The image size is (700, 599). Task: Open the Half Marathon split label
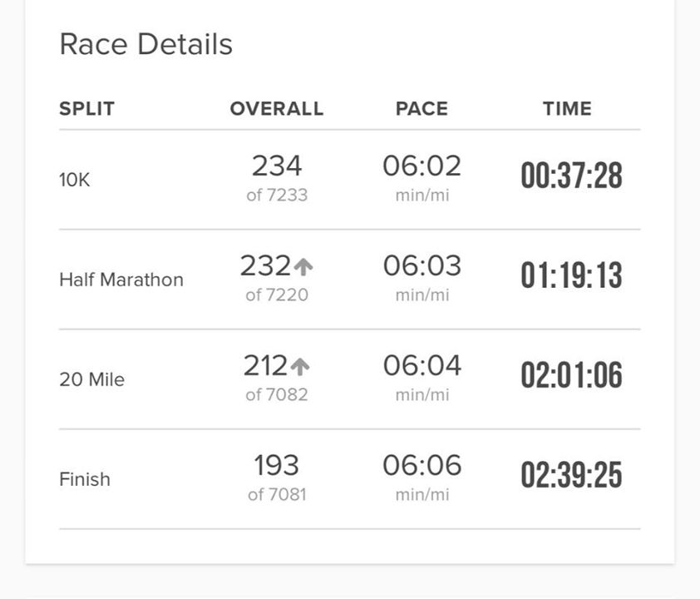click(121, 280)
